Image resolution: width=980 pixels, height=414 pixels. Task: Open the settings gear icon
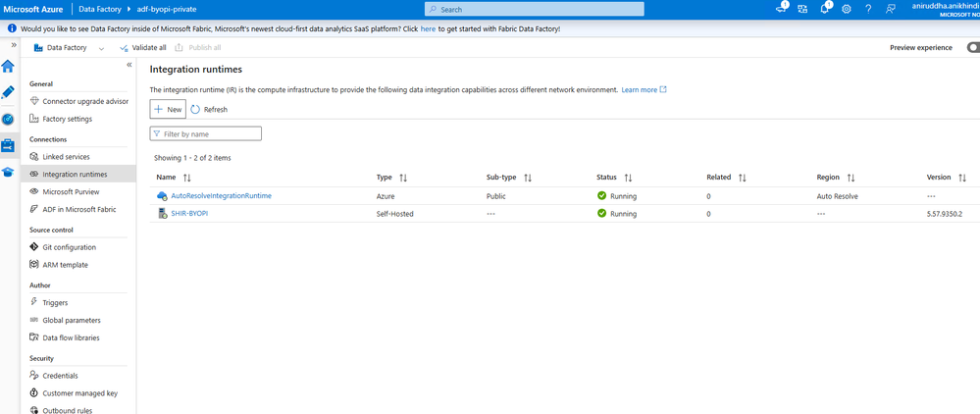[847, 9]
